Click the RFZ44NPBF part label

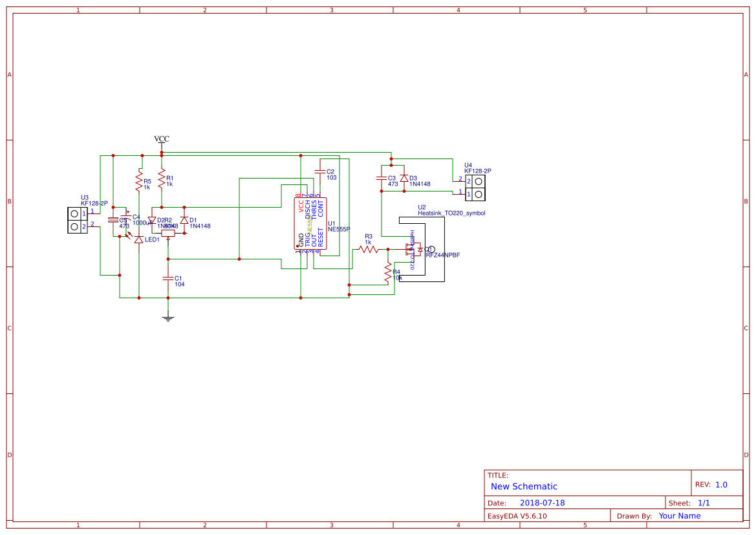tap(443, 255)
